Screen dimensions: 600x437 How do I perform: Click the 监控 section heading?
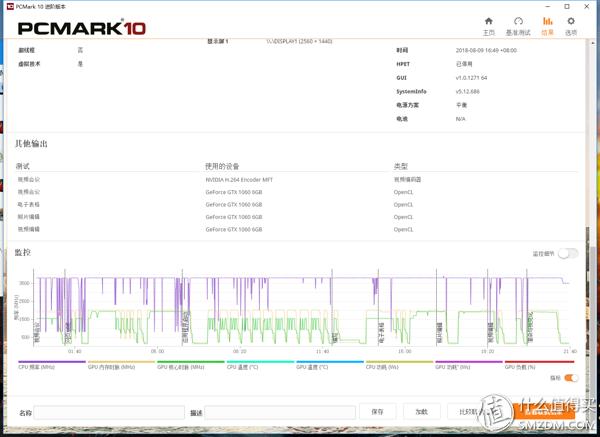pos(23,253)
